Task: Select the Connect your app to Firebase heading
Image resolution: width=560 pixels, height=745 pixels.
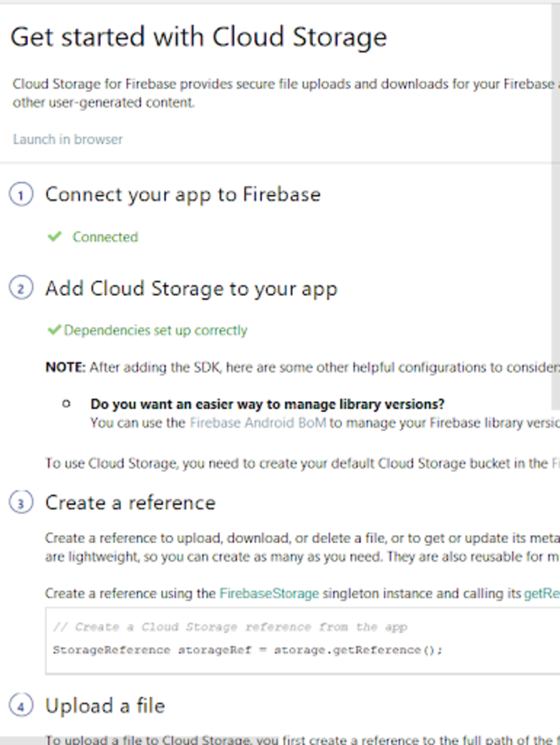Action: 182,194
